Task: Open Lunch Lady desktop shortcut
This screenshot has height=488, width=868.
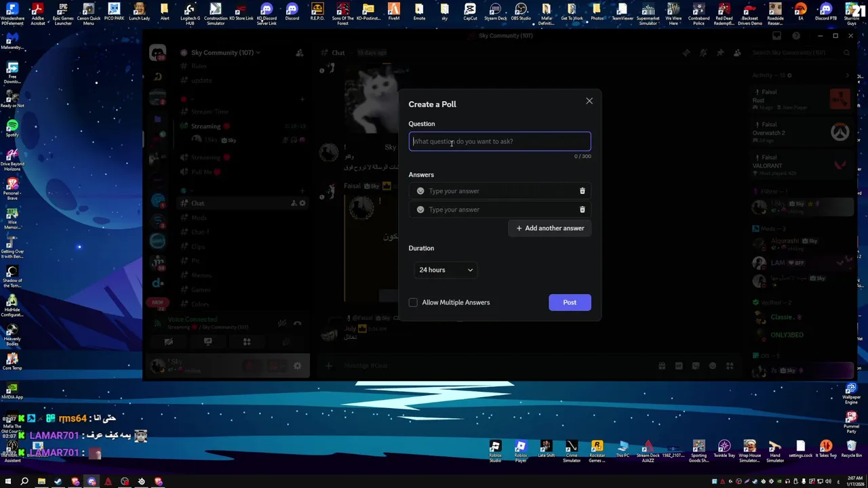Action: (x=139, y=12)
